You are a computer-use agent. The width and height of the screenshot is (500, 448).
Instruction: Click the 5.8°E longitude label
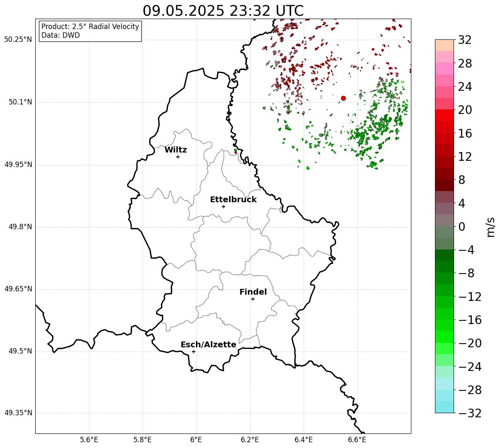[143, 440]
